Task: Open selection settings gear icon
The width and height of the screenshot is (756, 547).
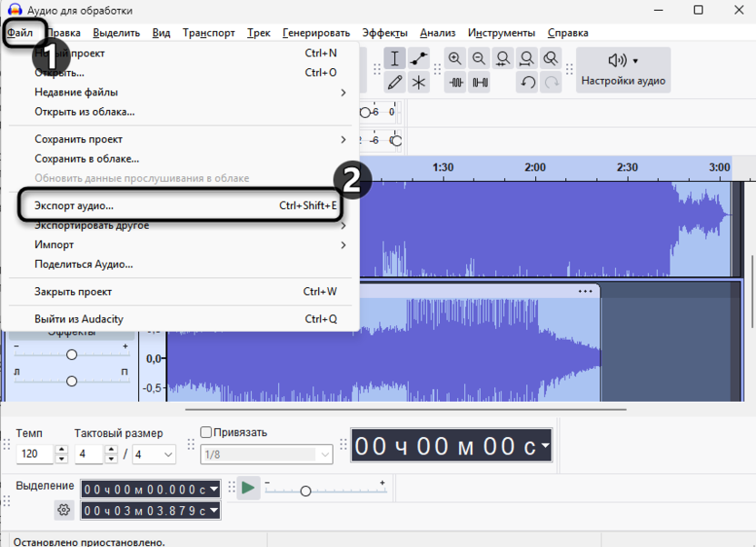Action: 64,510
